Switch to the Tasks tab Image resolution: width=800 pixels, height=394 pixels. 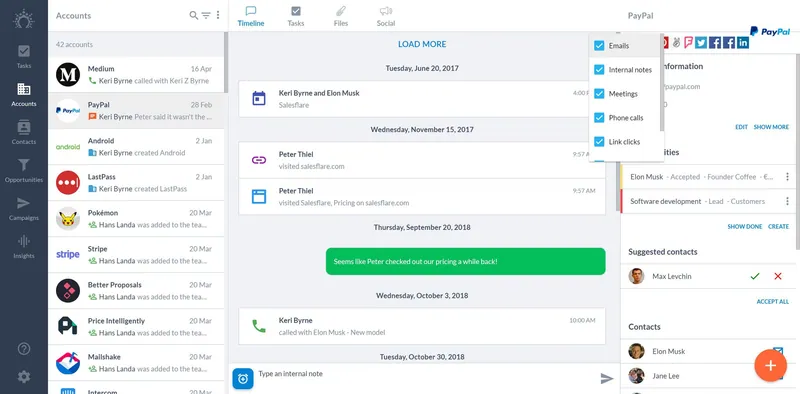coord(296,16)
